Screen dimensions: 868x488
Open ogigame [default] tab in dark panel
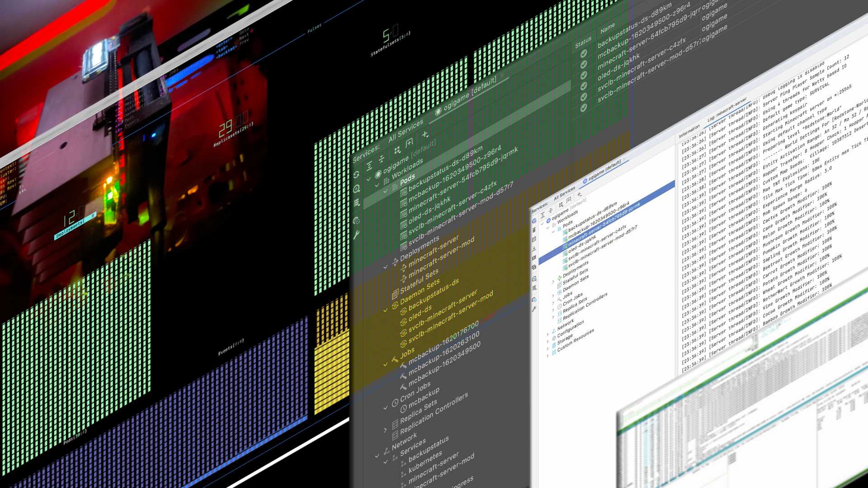pyautogui.click(x=470, y=94)
